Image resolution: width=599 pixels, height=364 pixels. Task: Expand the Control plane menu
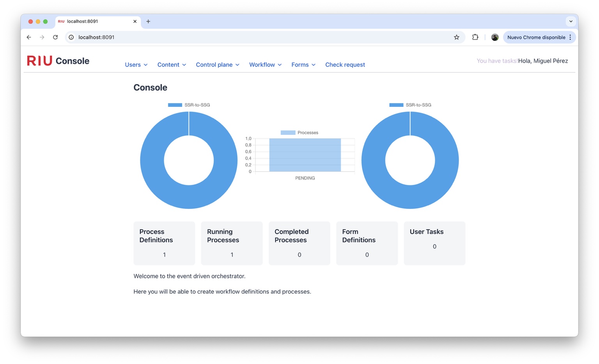tap(217, 65)
